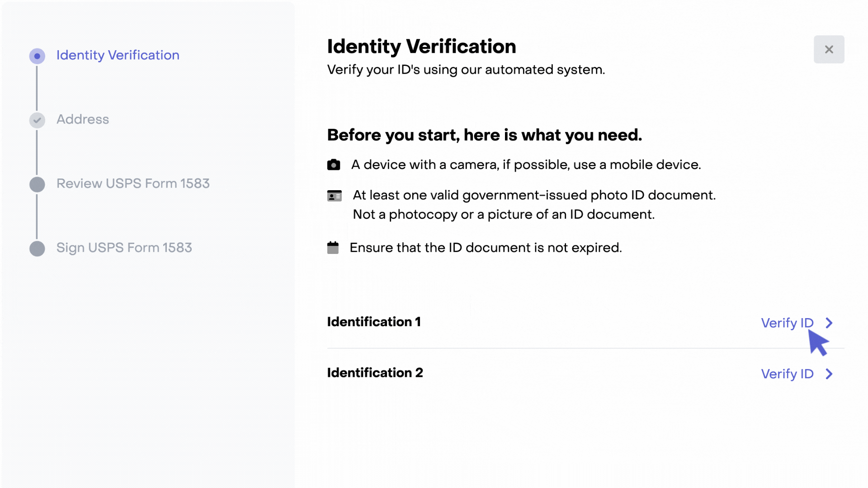This screenshot has height=488, width=868.
Task: Click the Identification 2 row label
Action: pos(375,373)
